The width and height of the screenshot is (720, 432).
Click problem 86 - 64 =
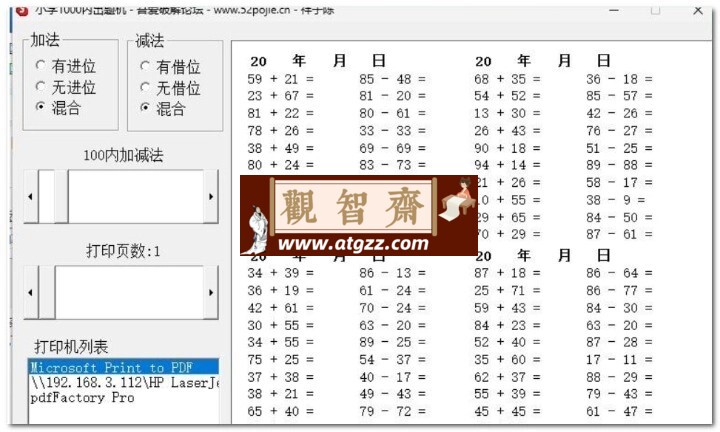coord(619,273)
